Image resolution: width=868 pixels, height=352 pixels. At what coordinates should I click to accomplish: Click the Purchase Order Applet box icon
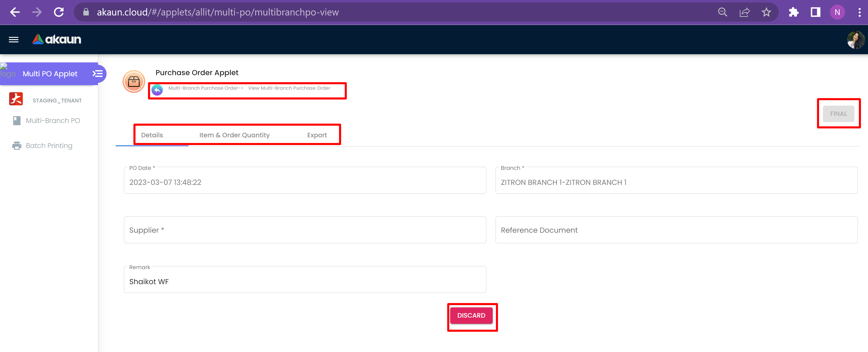pyautogui.click(x=134, y=81)
